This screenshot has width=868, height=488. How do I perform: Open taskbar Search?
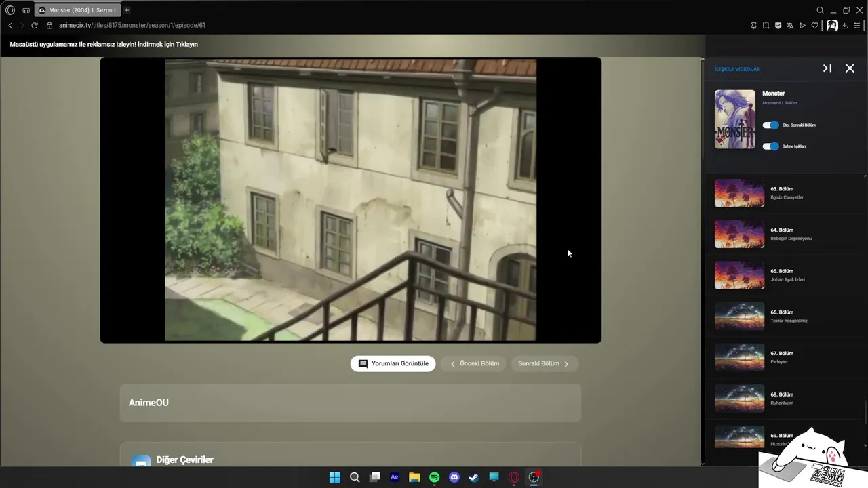click(355, 477)
